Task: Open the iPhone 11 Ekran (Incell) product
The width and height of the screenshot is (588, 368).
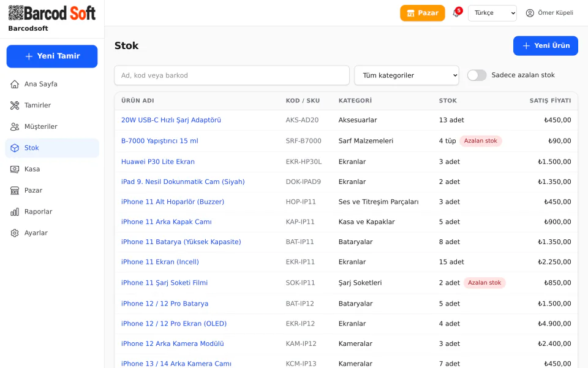Action: tap(160, 262)
